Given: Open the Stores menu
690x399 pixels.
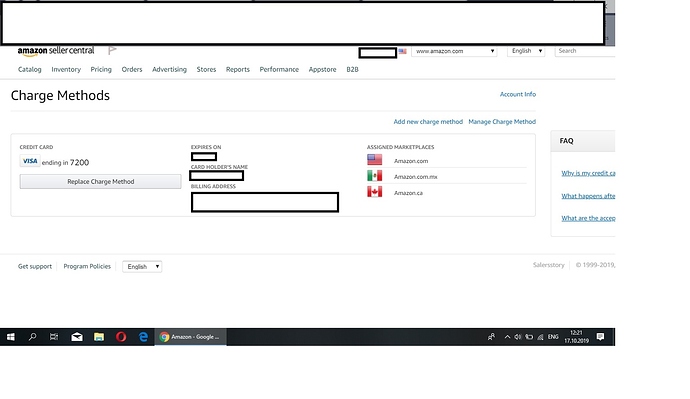Looking at the screenshot, I should (206, 70).
